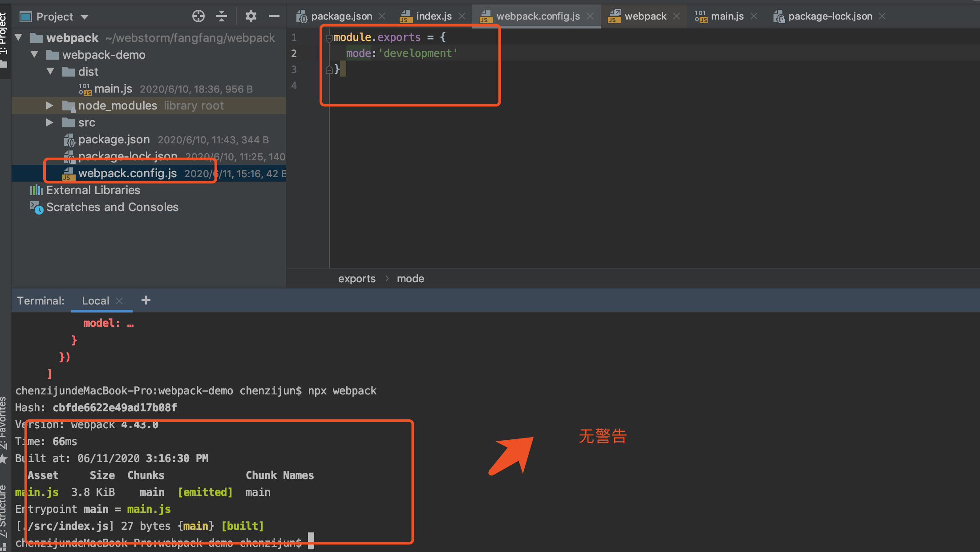Click the dist folder icon
Image resolution: width=980 pixels, height=552 pixels.
[69, 72]
